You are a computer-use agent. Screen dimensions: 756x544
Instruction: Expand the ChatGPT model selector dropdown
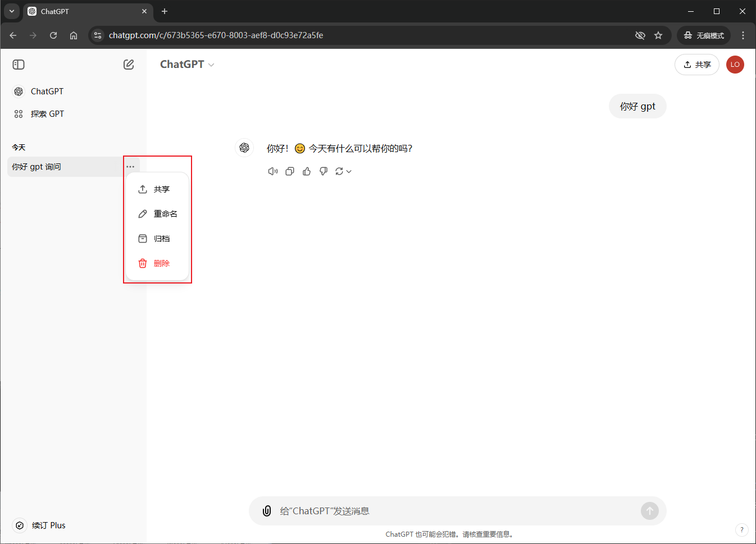pyautogui.click(x=187, y=65)
